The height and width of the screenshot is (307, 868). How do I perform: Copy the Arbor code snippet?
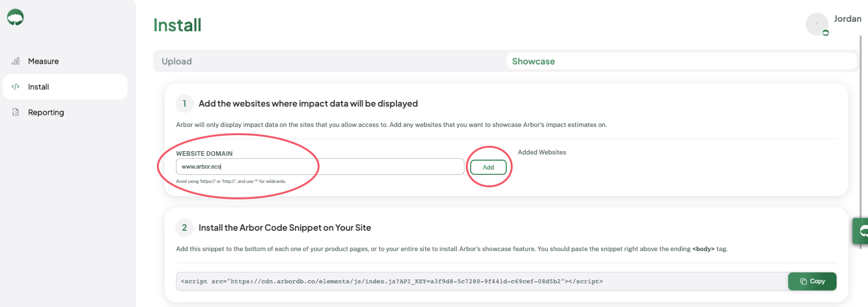tap(812, 281)
